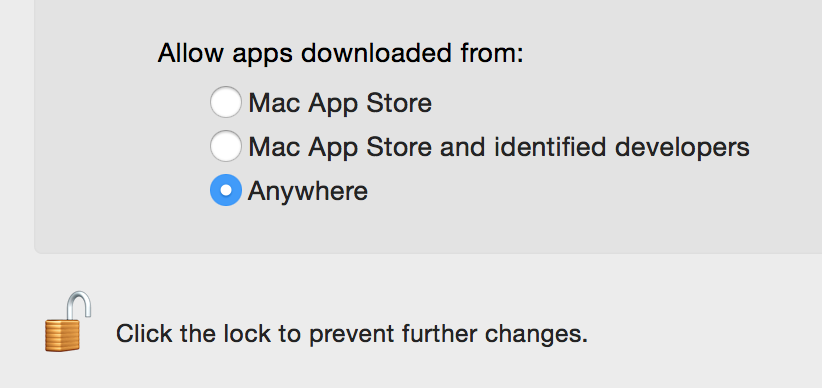Click the word 'developers' in the second option

(x=682, y=147)
